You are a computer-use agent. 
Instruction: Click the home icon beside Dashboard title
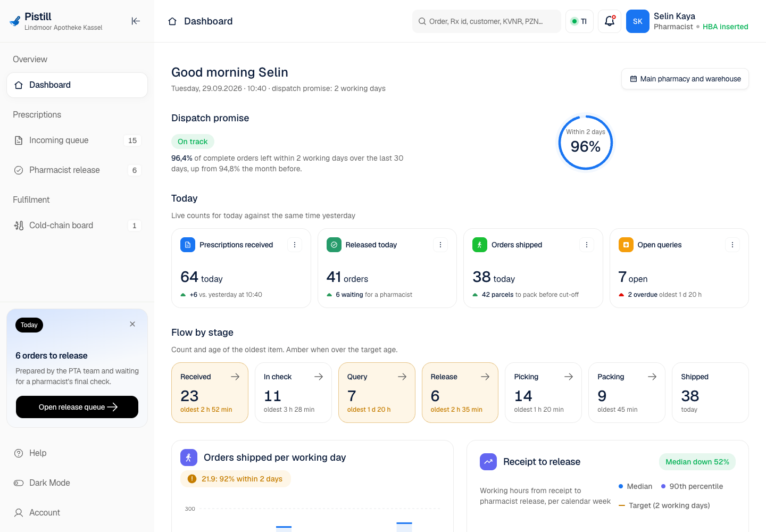pos(172,21)
